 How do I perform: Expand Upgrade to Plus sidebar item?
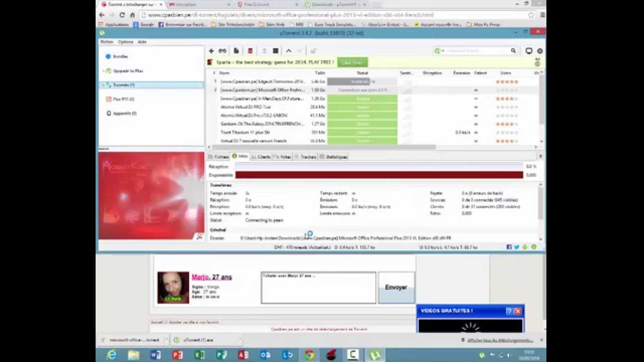coord(103,71)
